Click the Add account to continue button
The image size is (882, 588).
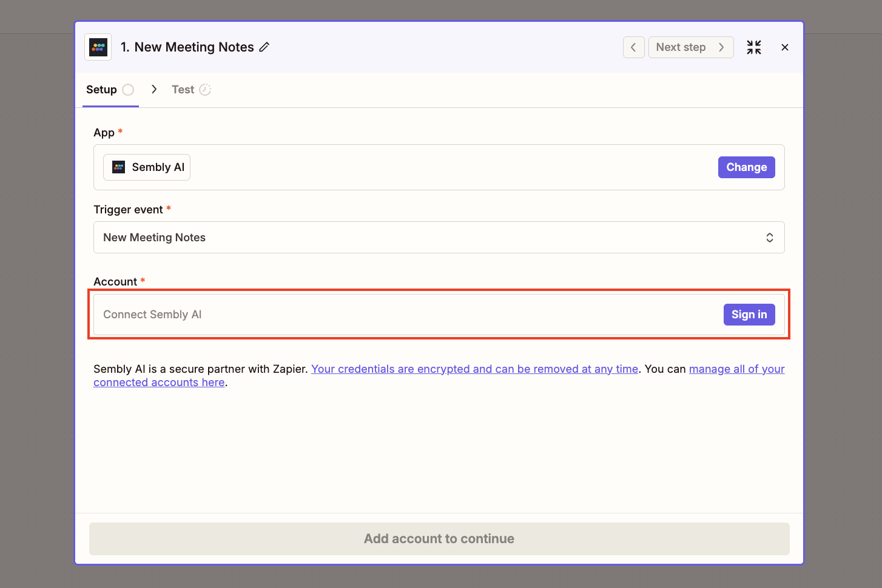point(439,539)
